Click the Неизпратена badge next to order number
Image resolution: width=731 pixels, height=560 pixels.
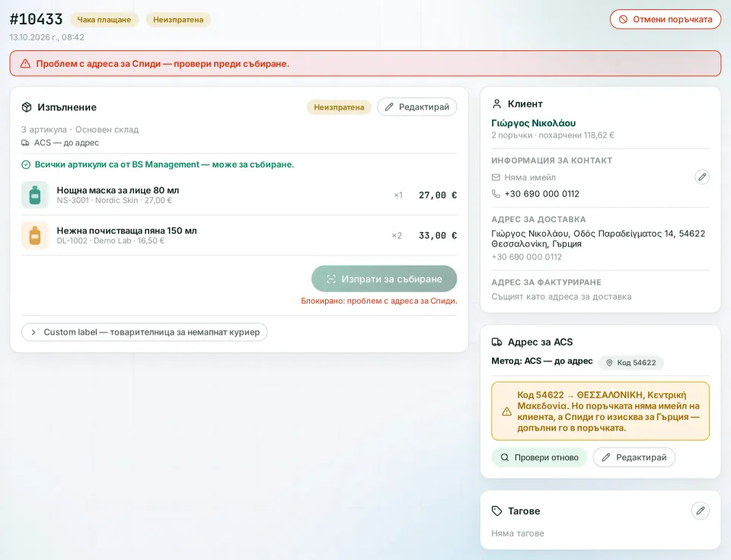click(178, 20)
